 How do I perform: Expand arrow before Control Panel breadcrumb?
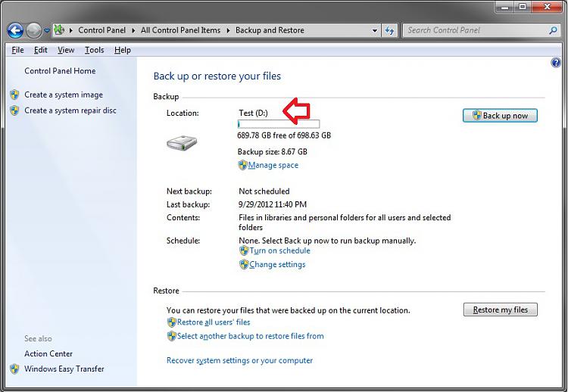[71, 30]
